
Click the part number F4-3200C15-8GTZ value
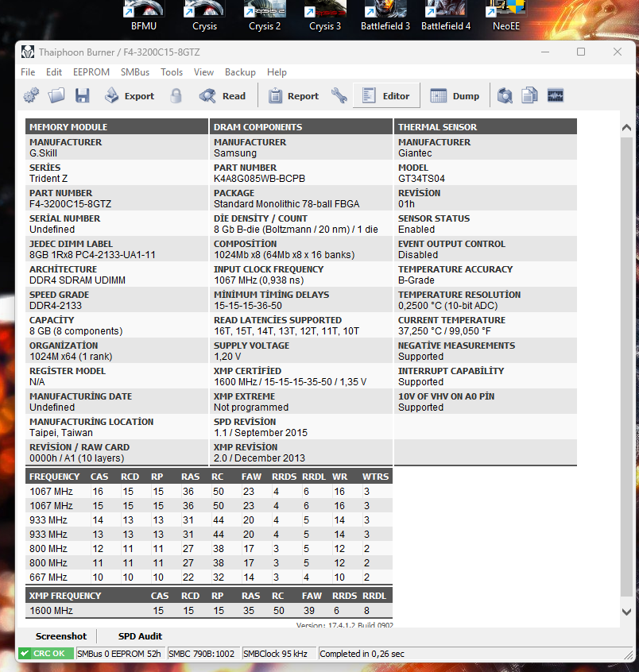click(x=70, y=204)
